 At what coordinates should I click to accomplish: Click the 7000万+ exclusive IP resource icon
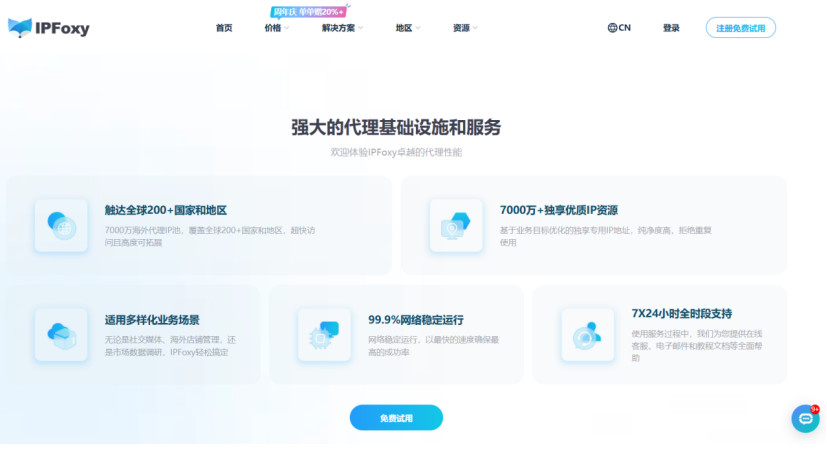(455, 225)
